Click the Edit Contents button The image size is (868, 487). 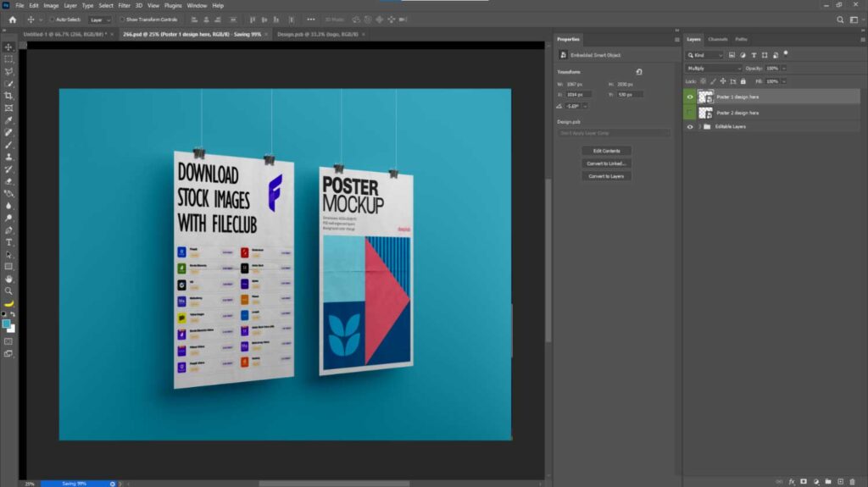[x=606, y=151]
